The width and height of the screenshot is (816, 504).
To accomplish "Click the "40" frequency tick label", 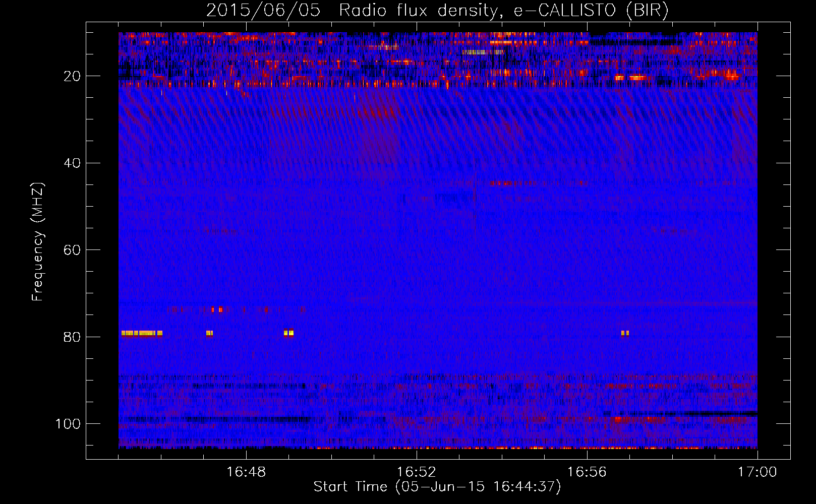I will point(72,163).
